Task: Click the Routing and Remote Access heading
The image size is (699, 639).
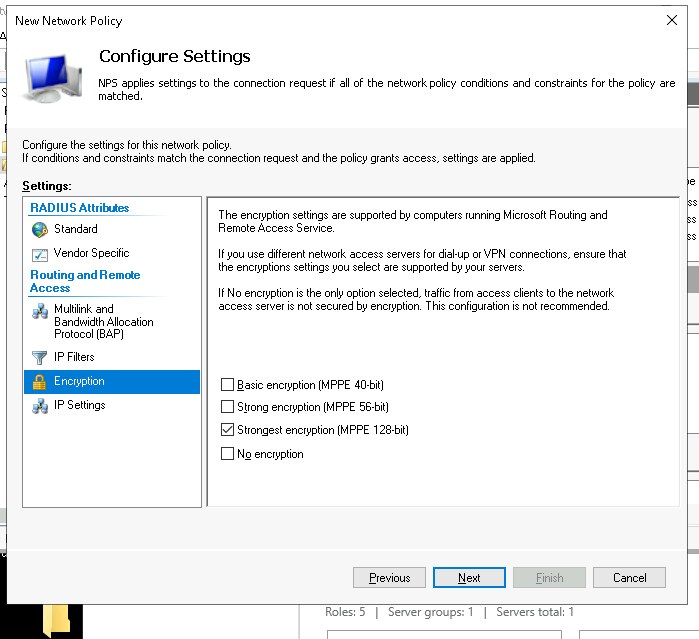Action: pyautogui.click(x=85, y=281)
